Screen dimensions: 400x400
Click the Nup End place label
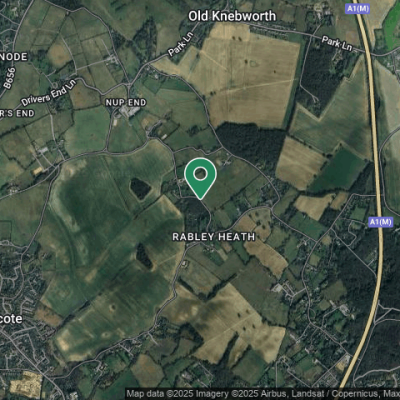point(126,102)
